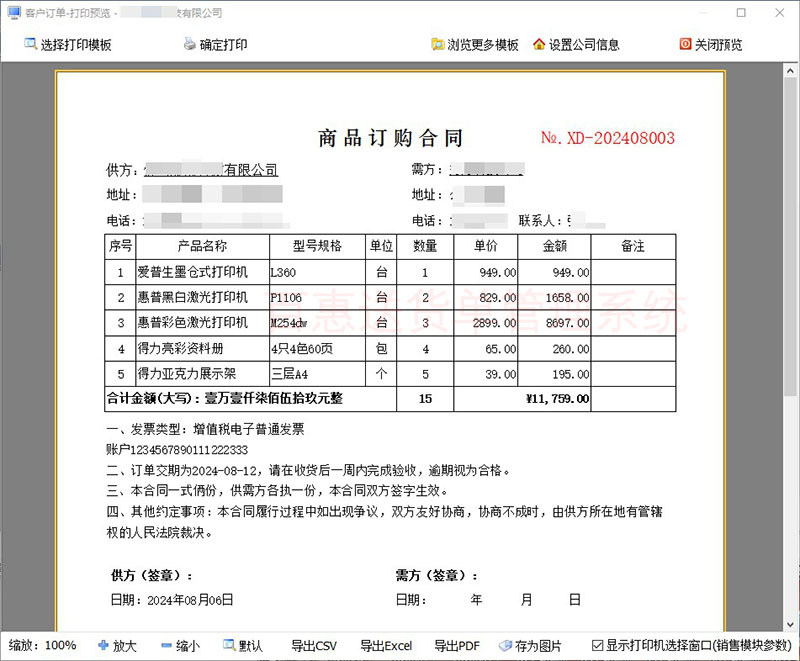
Task: Click the date 2024年08月06日
Action: (x=190, y=600)
